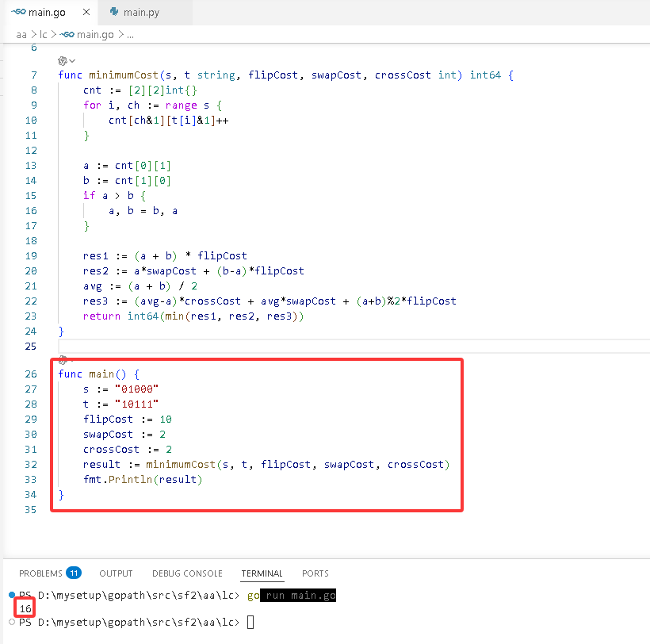The width and height of the screenshot is (650, 644).
Task: Switch to the Output panel tab
Action: click(116, 573)
